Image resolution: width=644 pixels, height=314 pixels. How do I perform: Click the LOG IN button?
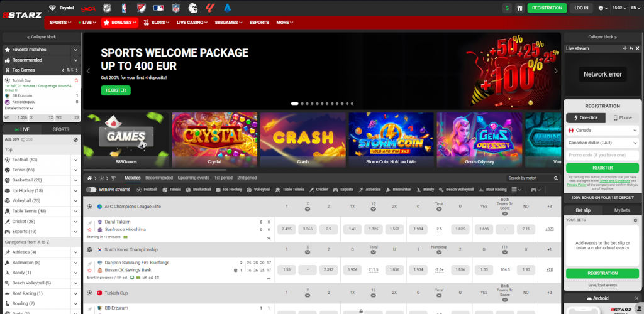click(581, 8)
